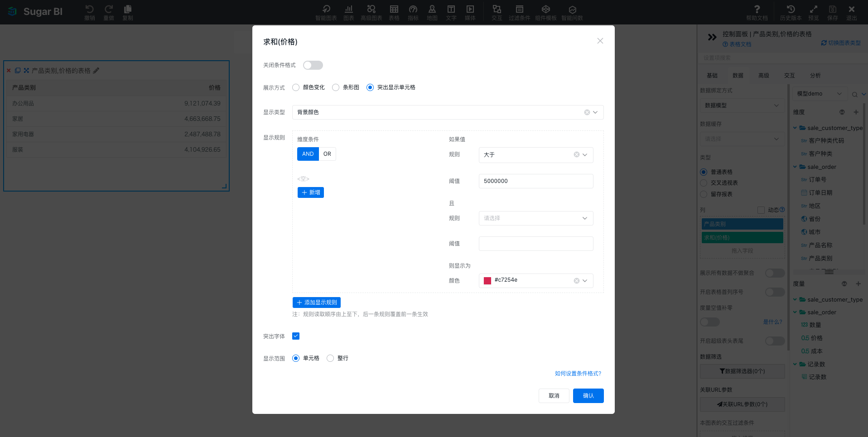The height and width of the screenshot is (437, 868).
Task: Switch to the 交互 panel tab
Action: pyautogui.click(x=790, y=76)
